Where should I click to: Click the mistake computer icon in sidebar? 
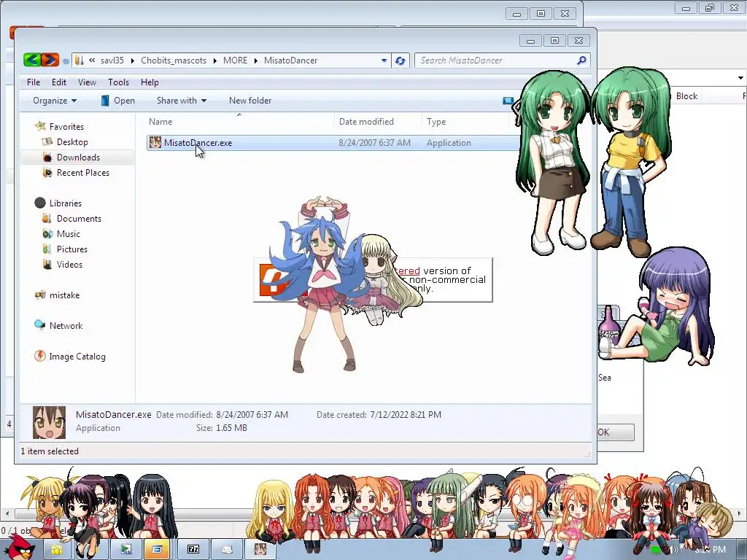[x=40, y=295]
